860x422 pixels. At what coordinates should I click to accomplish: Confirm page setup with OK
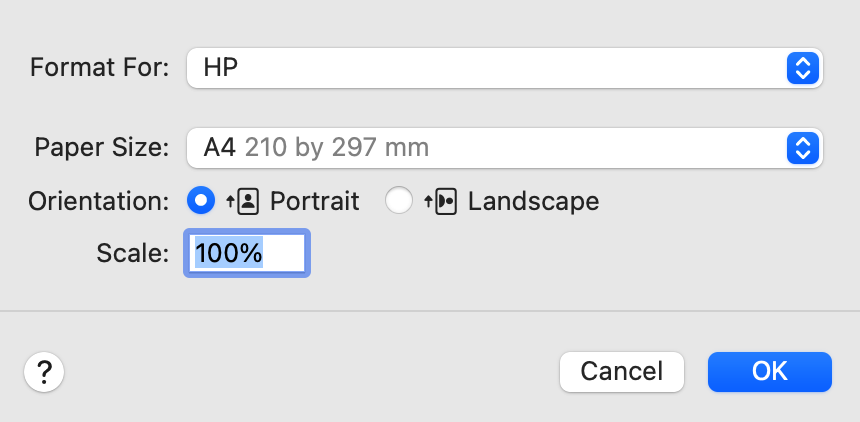[x=769, y=371]
